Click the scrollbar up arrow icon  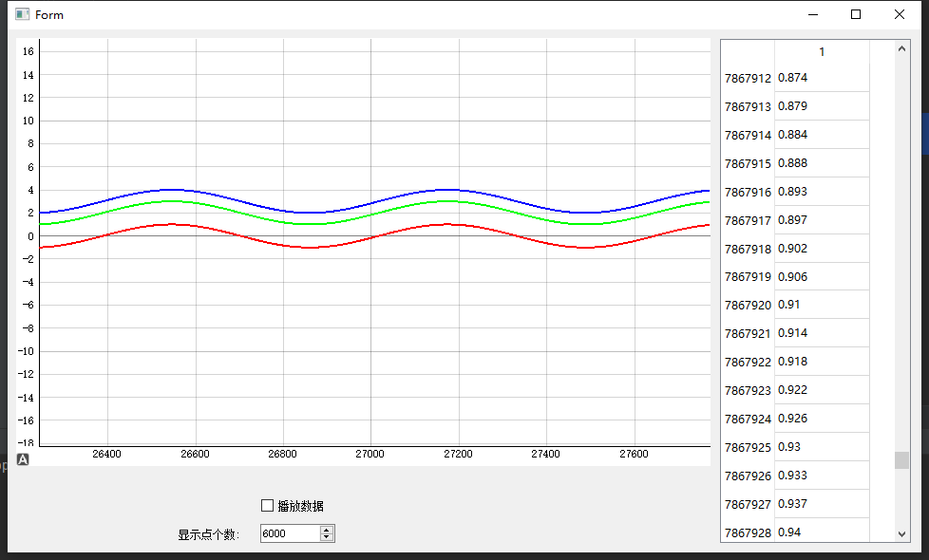901,47
